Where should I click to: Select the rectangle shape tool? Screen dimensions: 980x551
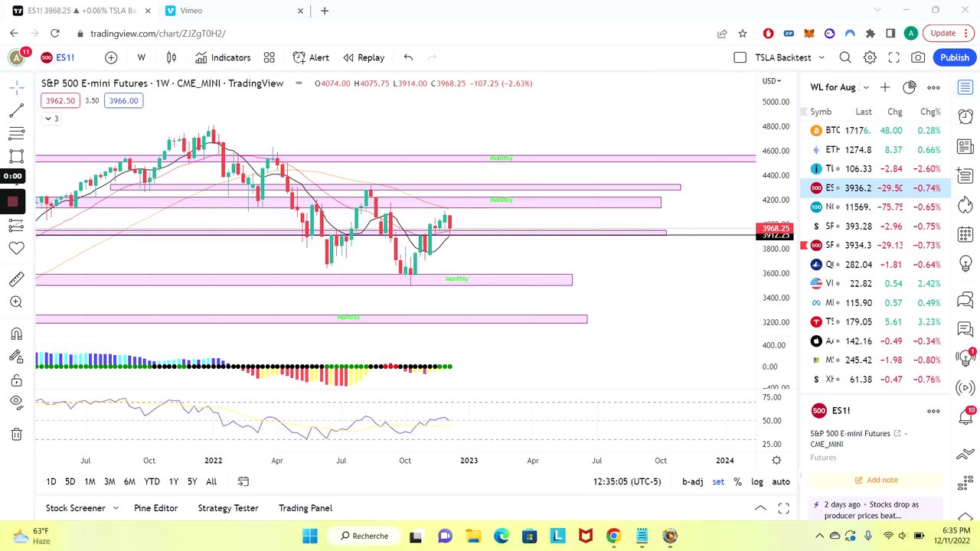pos(16,157)
